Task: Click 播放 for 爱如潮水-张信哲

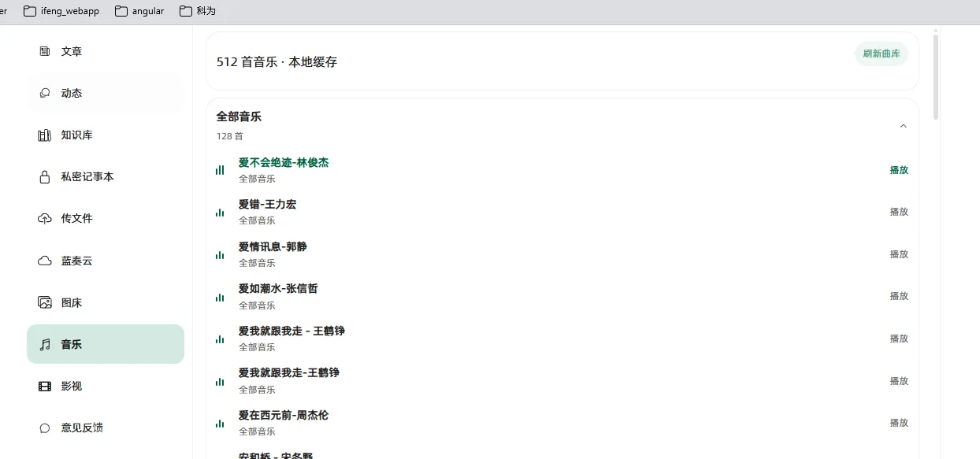Action: pos(899,296)
